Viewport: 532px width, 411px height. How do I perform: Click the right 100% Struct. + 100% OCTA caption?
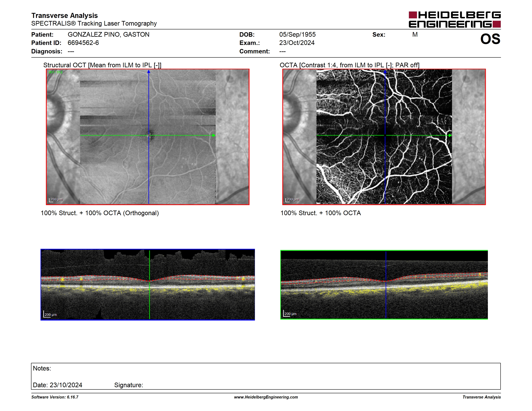pyautogui.click(x=321, y=213)
